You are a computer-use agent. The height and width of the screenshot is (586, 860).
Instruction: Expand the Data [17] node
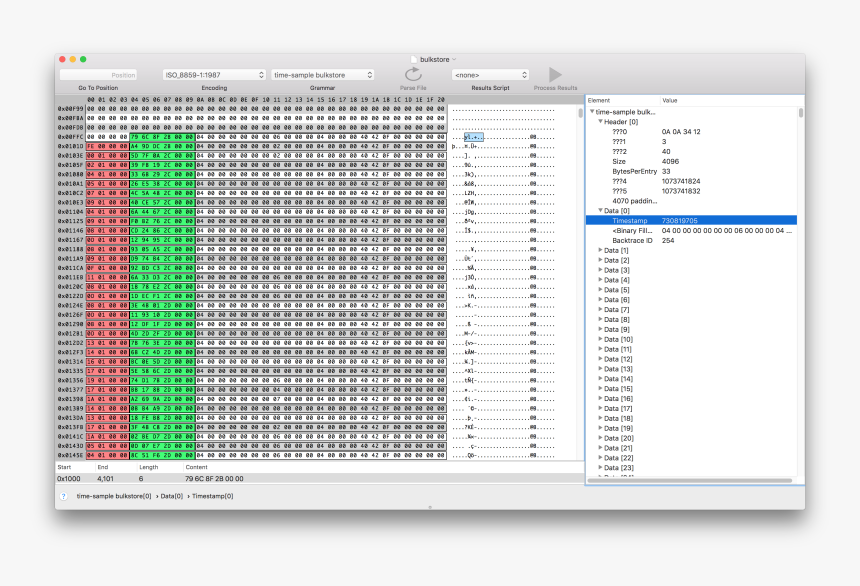click(x=601, y=408)
